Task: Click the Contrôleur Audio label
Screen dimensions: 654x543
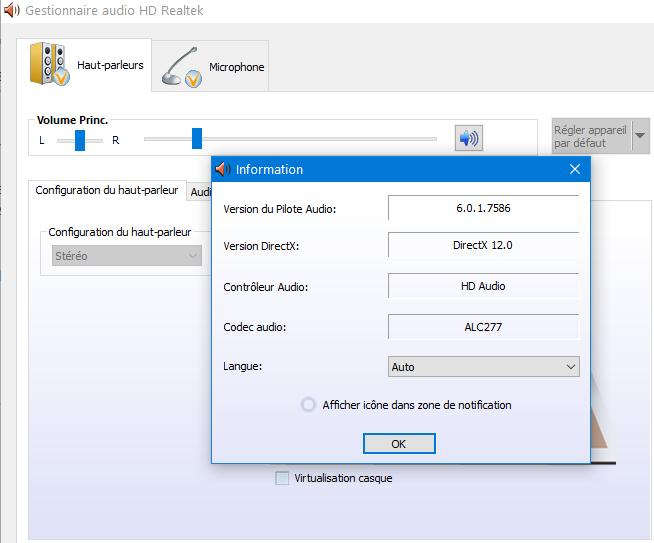Action: click(265, 287)
